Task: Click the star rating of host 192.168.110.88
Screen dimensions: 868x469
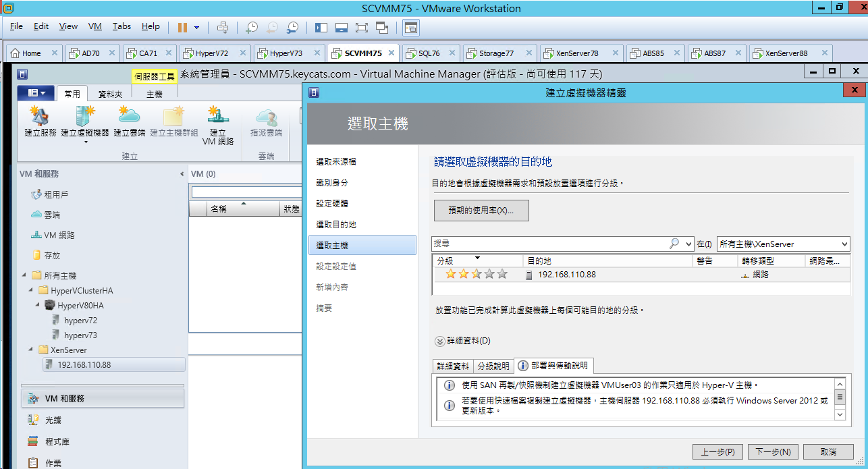Action: [476, 274]
